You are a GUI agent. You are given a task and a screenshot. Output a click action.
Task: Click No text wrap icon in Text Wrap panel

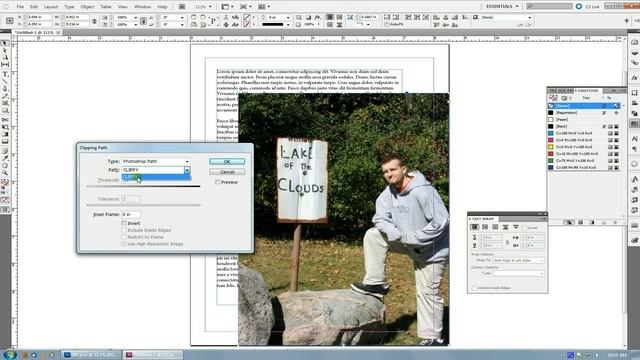pos(475,227)
